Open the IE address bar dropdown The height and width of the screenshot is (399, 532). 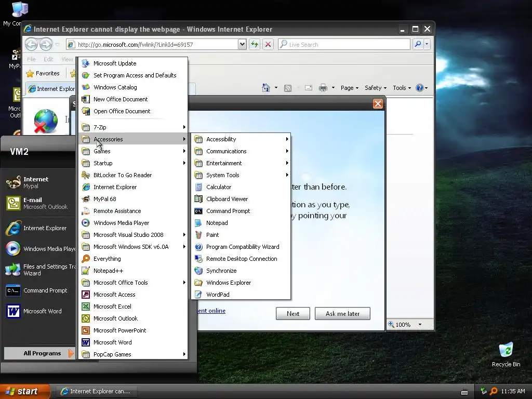[242, 45]
